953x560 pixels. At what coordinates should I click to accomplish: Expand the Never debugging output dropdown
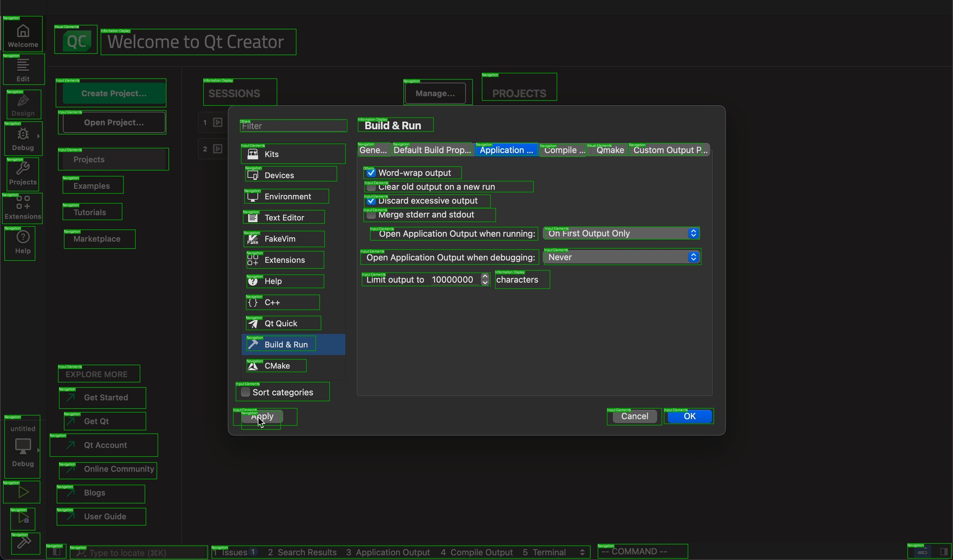pyautogui.click(x=622, y=258)
